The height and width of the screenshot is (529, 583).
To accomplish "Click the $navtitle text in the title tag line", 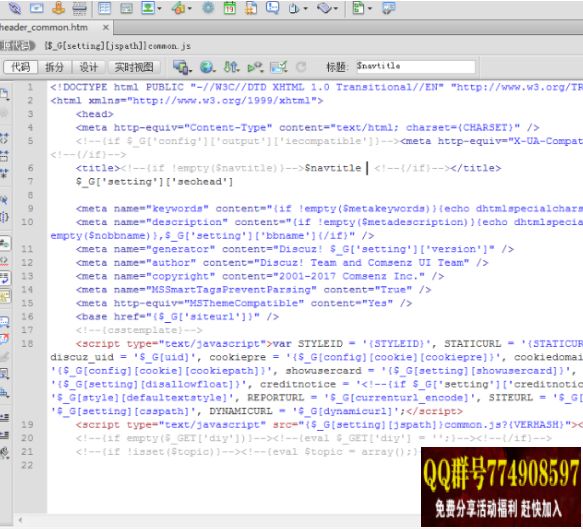I will pyautogui.click(x=333, y=168).
